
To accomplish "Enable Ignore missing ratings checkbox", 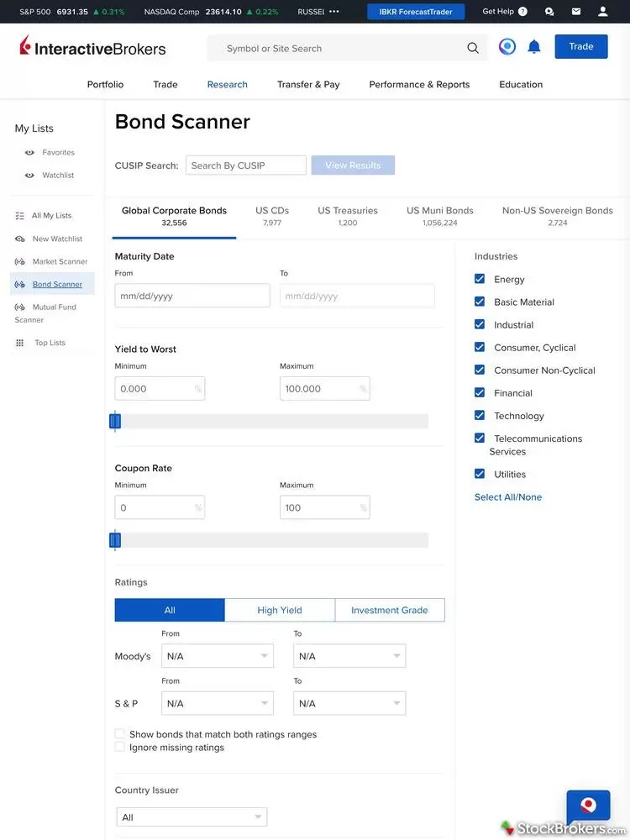I will 120,747.
